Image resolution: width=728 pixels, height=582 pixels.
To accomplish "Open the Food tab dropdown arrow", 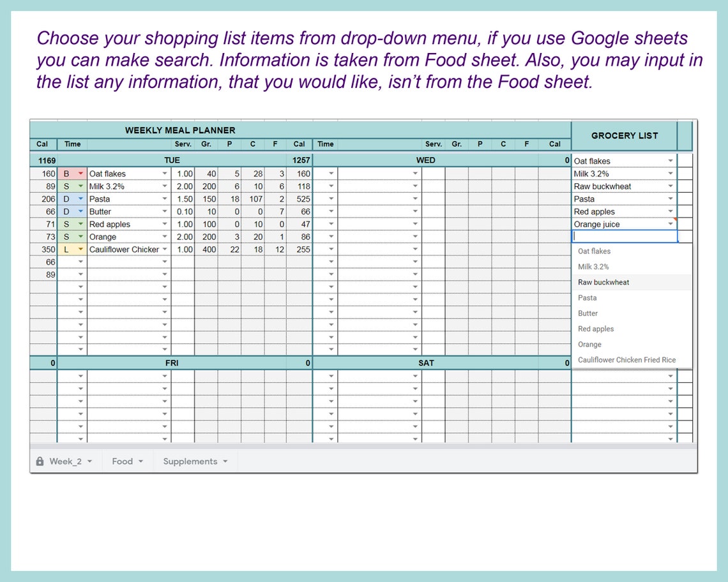I will (x=140, y=461).
